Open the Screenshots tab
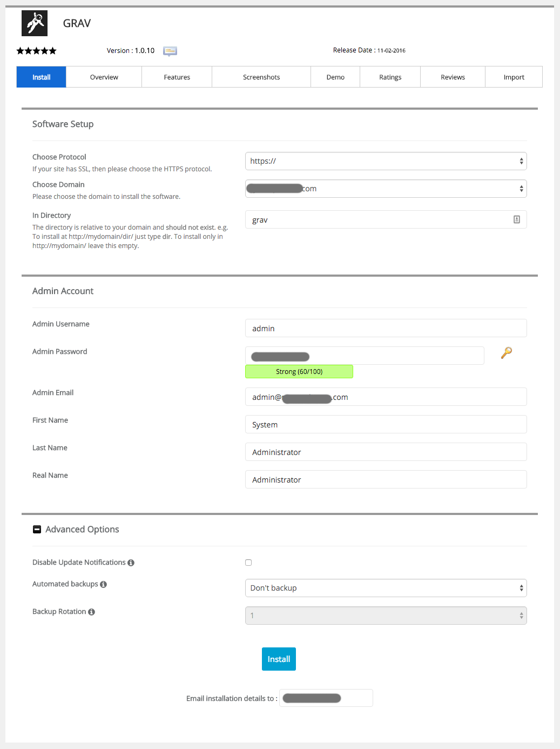The width and height of the screenshot is (560, 749). point(261,77)
